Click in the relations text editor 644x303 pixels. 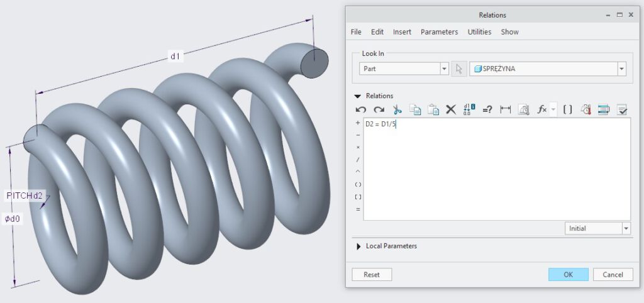coord(497,169)
